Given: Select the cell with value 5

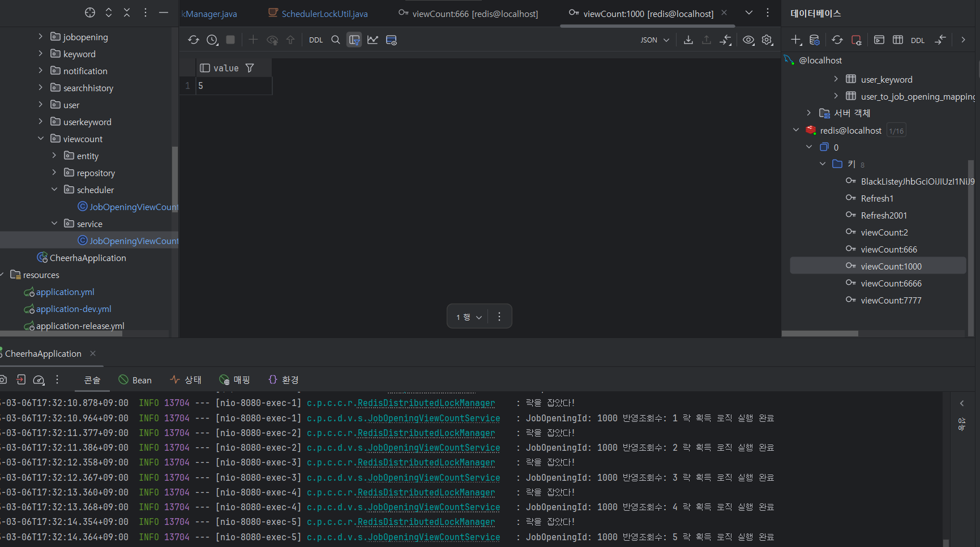Looking at the screenshot, I should click(x=234, y=86).
